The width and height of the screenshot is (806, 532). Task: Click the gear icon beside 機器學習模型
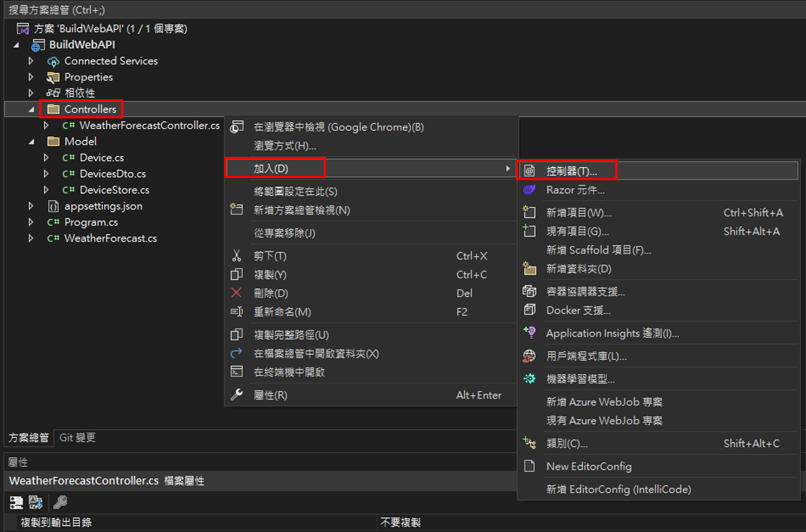(x=530, y=378)
